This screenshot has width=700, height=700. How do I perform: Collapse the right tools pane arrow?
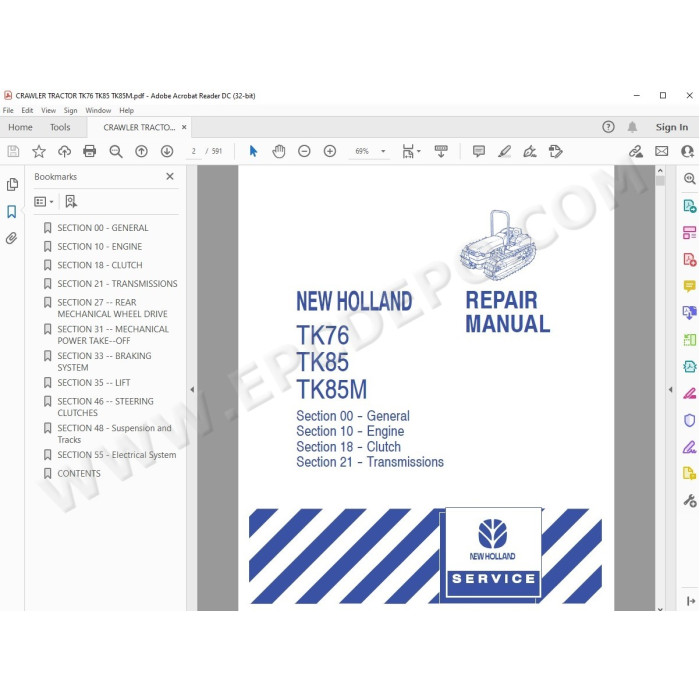coord(670,389)
